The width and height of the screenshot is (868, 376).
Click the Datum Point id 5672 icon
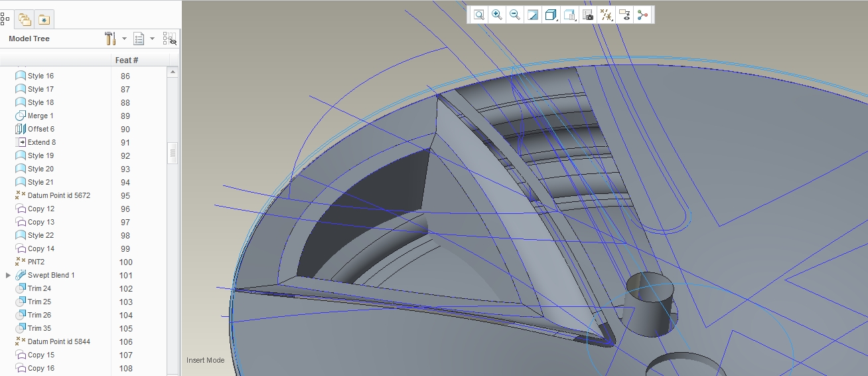point(20,195)
